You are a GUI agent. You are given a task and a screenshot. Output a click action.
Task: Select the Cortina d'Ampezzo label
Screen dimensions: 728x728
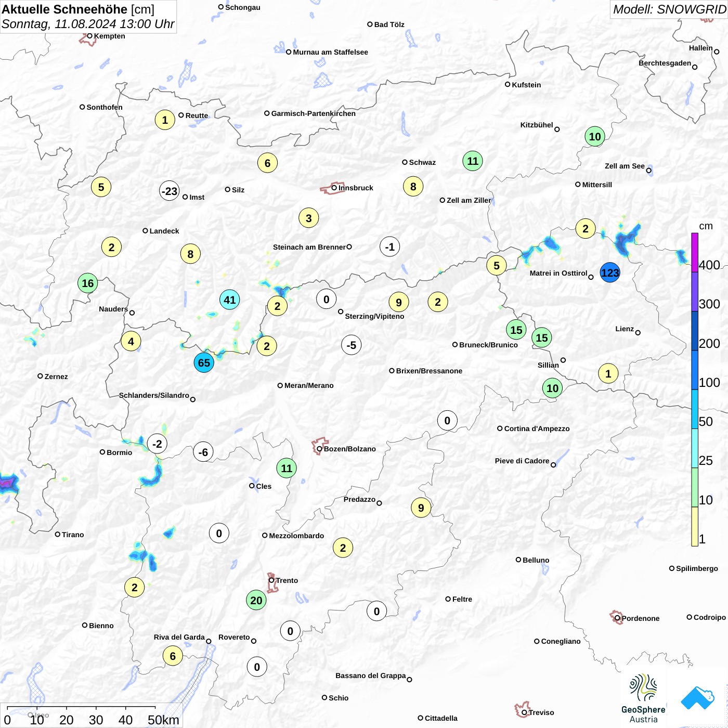click(537, 428)
